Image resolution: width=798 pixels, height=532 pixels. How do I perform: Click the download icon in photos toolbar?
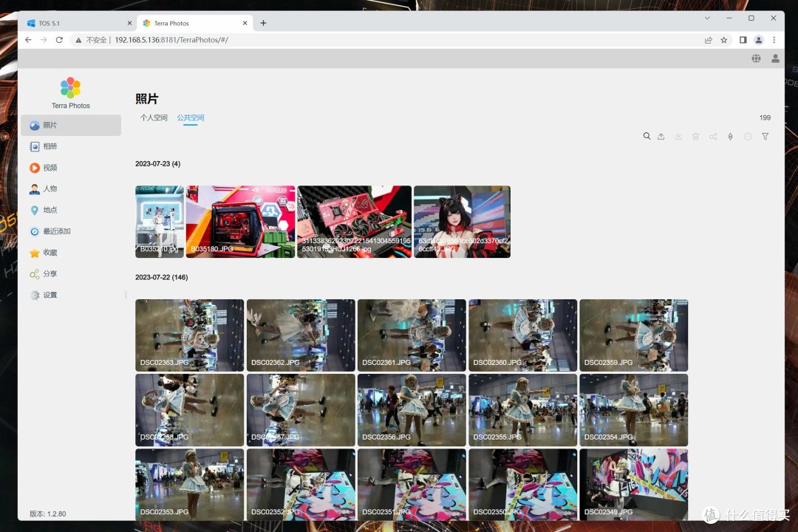click(x=678, y=137)
